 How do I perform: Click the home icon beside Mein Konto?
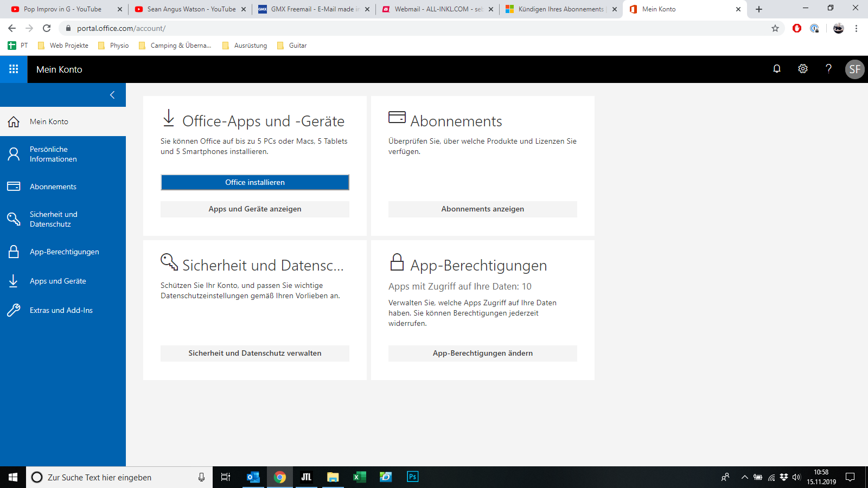[14, 121]
